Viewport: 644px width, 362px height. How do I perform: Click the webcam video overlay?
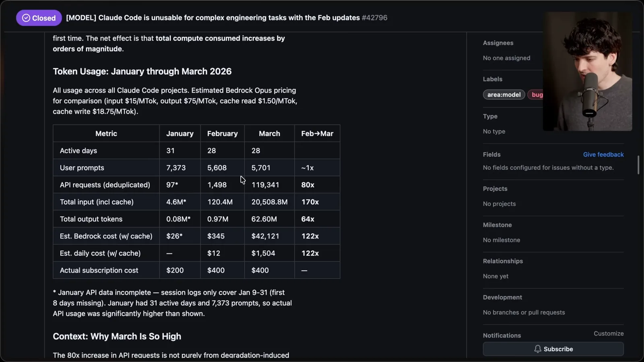[x=587, y=72]
